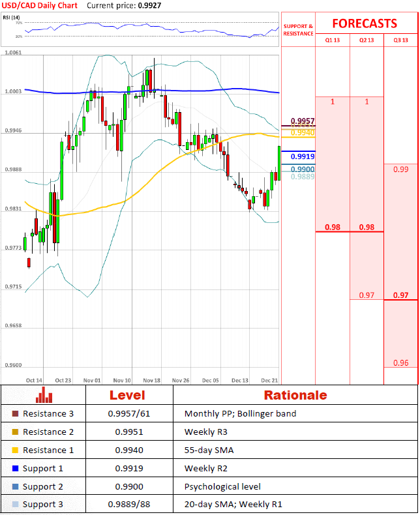420x515 pixels.
Task: Click the 0.97 value in Q2 13 column
Action: tap(367, 295)
